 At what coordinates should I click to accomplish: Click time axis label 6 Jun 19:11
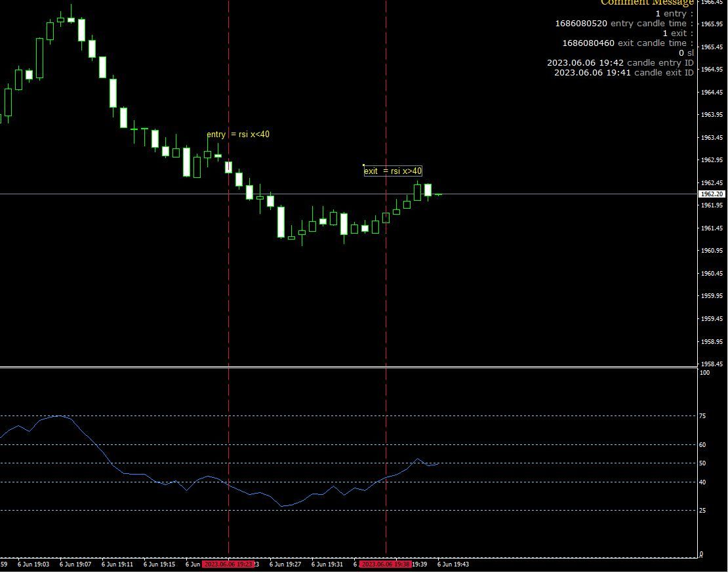117,564
